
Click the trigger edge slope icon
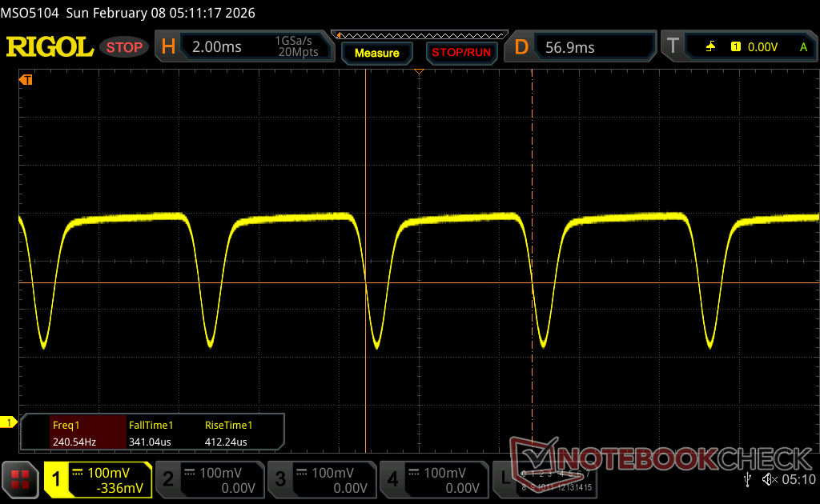pyautogui.click(x=710, y=47)
